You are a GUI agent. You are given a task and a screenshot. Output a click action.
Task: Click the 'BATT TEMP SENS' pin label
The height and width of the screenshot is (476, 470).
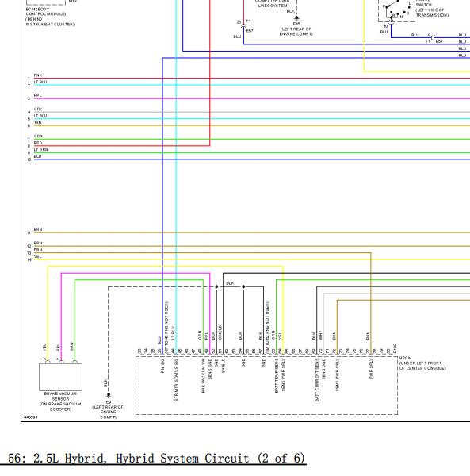click(x=277, y=376)
